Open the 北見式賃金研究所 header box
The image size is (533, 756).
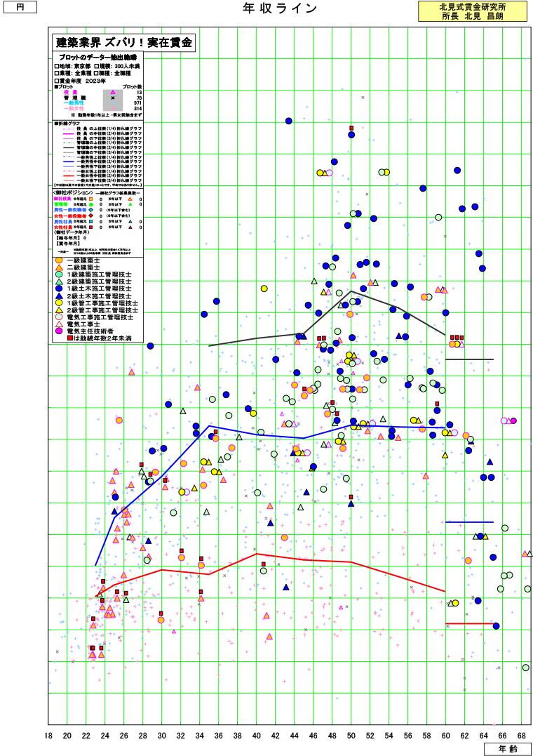click(x=472, y=11)
